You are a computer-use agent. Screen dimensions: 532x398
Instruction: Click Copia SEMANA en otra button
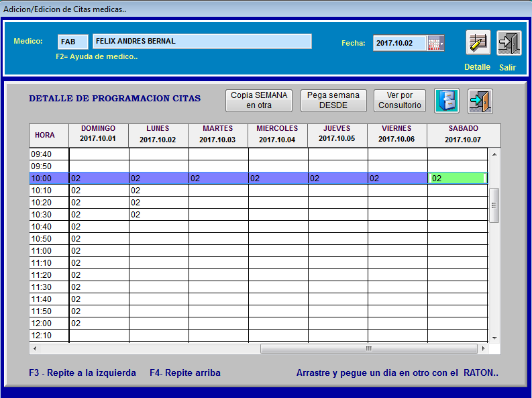(x=259, y=101)
